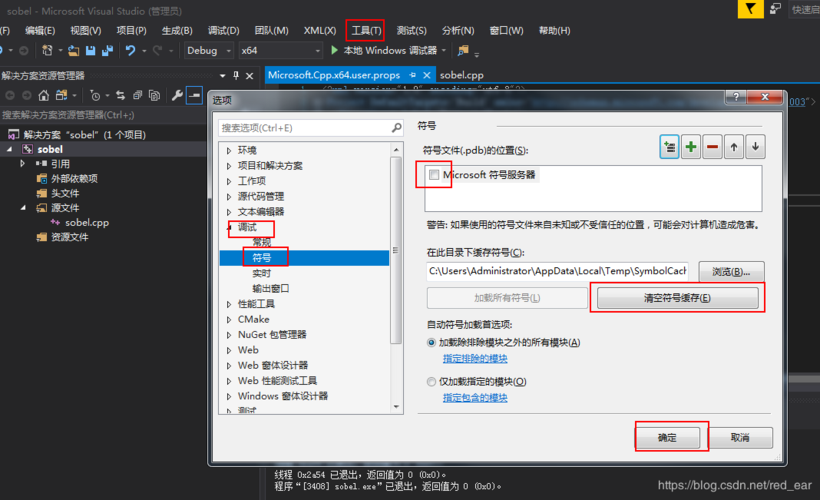Click the Properties wrench icon
The width and height of the screenshot is (820, 500).
point(177,95)
